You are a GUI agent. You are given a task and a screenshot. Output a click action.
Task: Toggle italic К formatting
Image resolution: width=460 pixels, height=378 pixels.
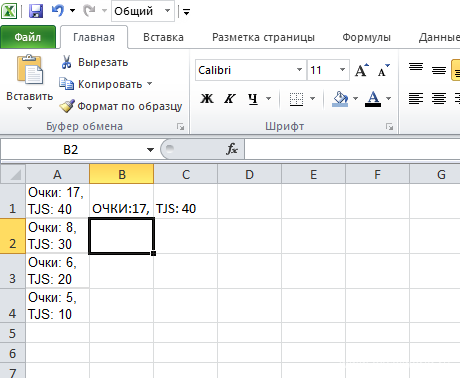230,98
